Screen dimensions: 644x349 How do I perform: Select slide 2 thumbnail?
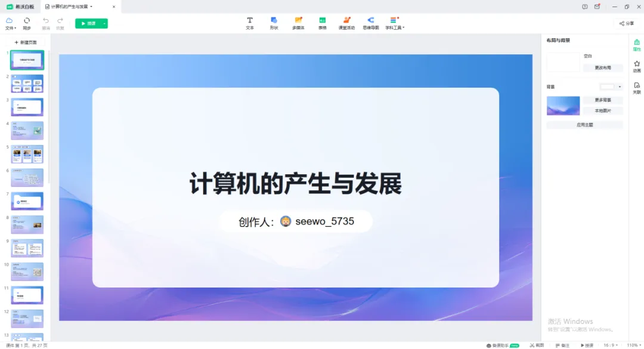27,84
